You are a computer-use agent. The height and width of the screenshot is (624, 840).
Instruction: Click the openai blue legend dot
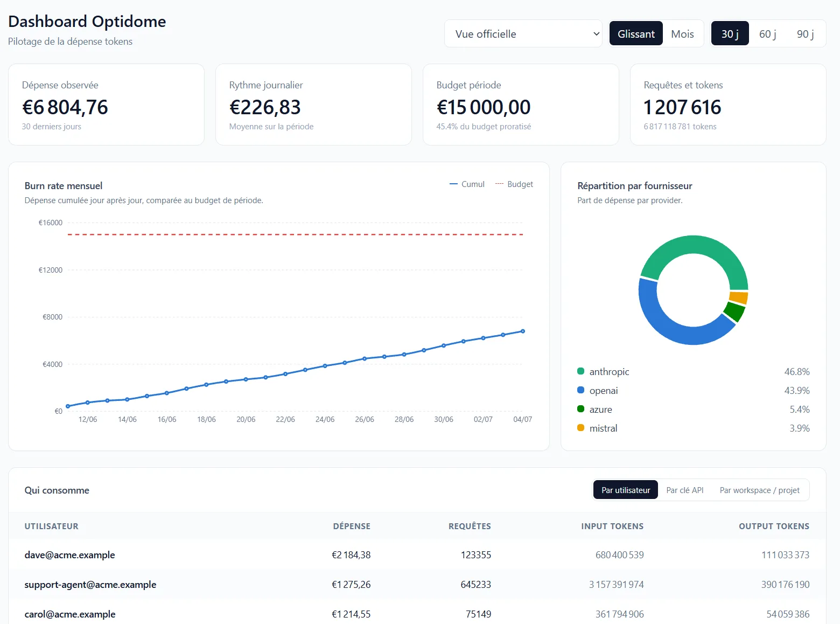point(580,390)
